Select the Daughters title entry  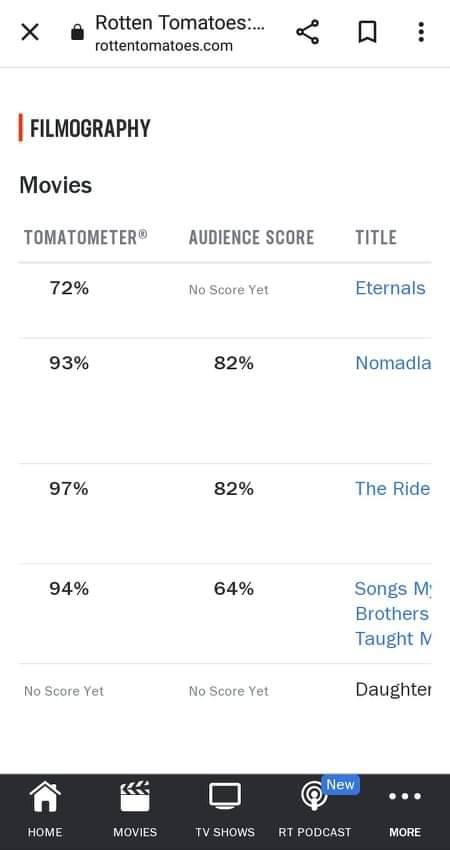(393, 690)
